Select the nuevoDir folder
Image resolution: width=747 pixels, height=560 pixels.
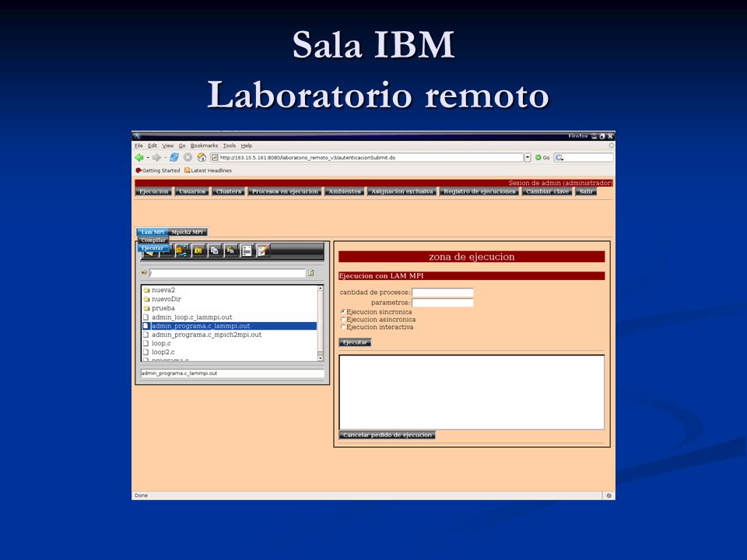[x=163, y=299]
